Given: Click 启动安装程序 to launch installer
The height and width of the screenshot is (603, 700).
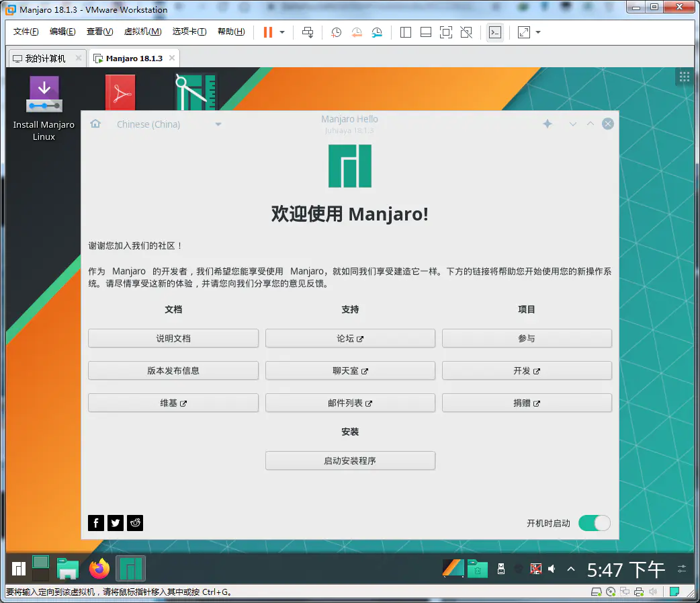Looking at the screenshot, I should point(350,460).
